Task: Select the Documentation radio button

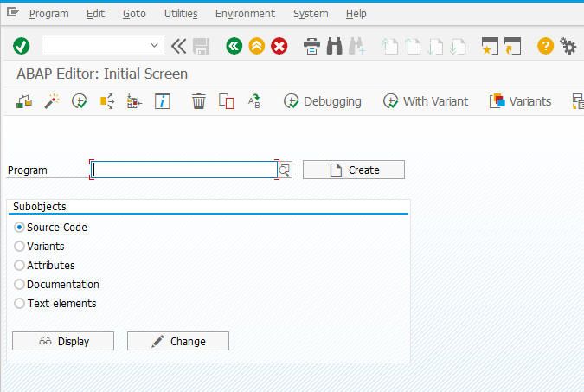Action: (x=19, y=285)
